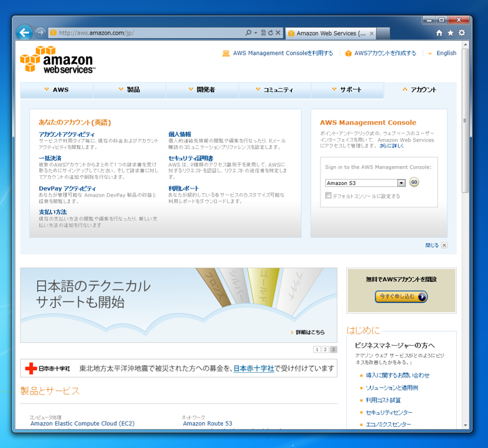
Task: Open DevPay アクティビティ link
Action: click(x=67, y=188)
